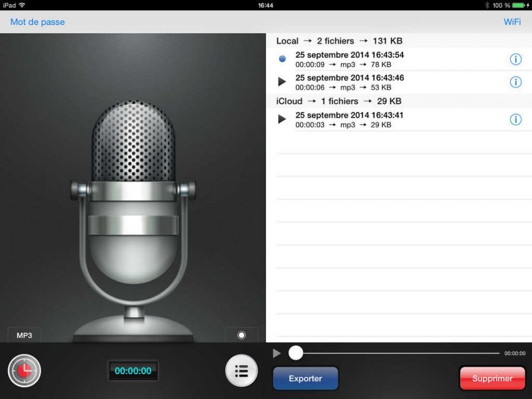Play the iCloud 16:43:41 recording
The image size is (532, 399).
pos(282,119)
